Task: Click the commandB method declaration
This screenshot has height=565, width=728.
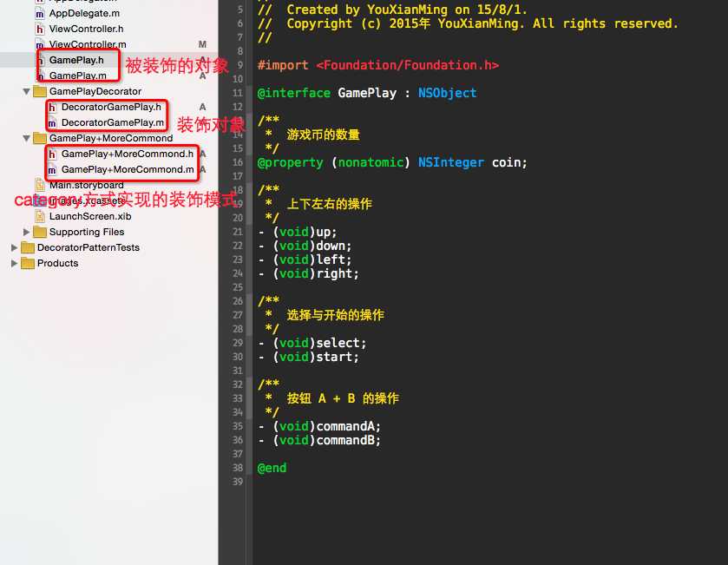Action: point(319,440)
